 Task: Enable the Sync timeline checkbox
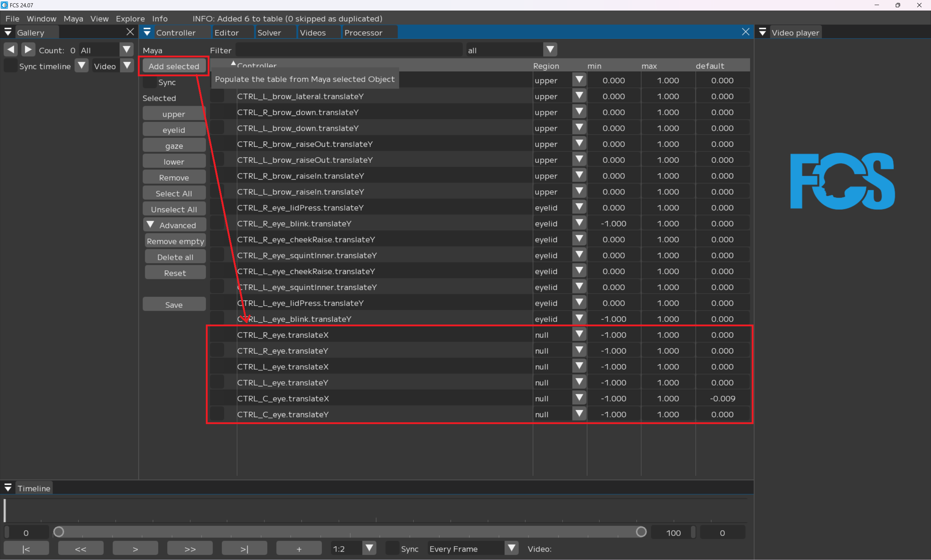11,66
